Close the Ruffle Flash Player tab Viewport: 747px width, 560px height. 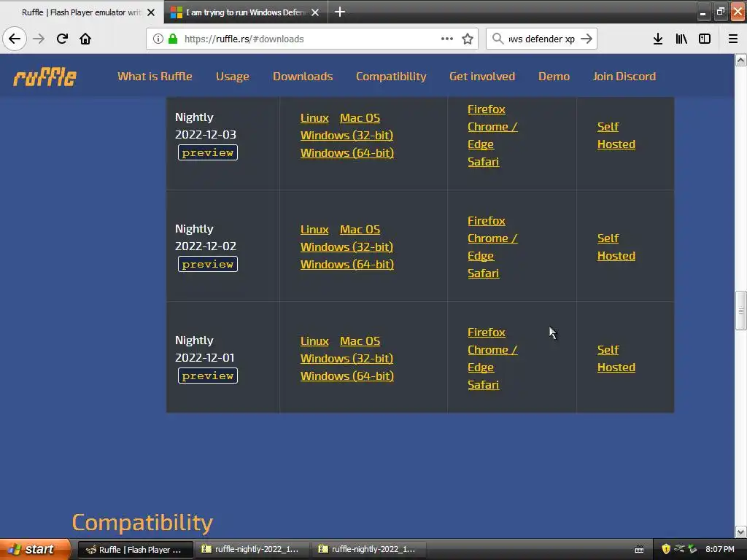click(x=151, y=12)
